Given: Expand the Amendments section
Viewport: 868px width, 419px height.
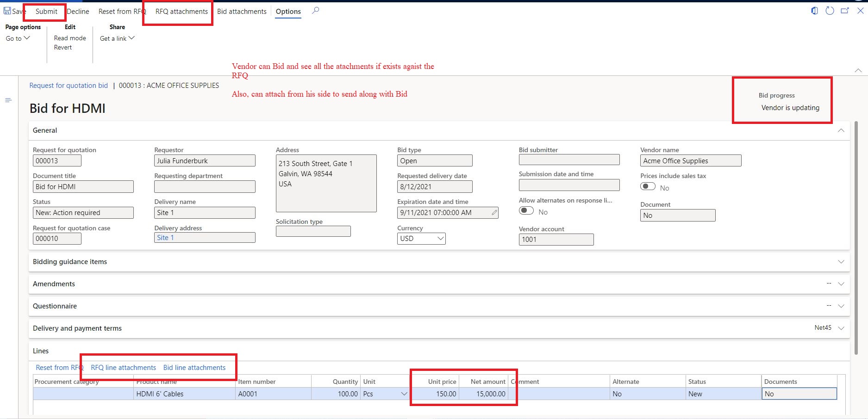Looking at the screenshot, I should 841,283.
